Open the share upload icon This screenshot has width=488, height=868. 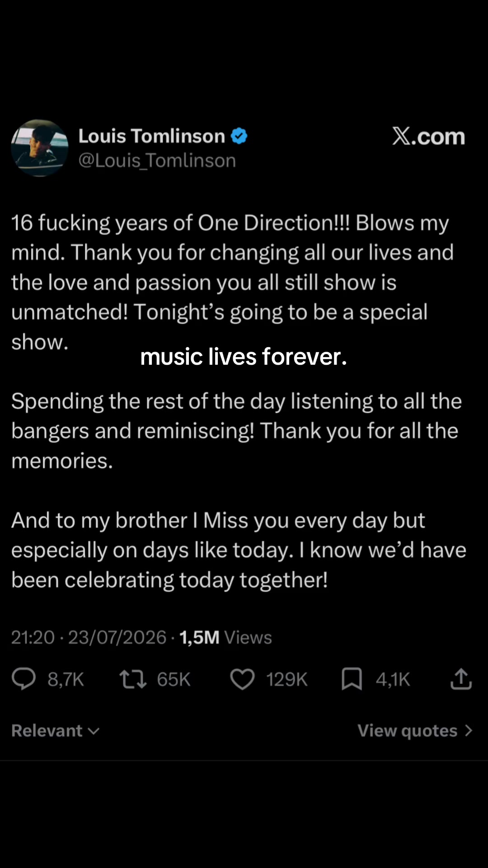coord(461,679)
